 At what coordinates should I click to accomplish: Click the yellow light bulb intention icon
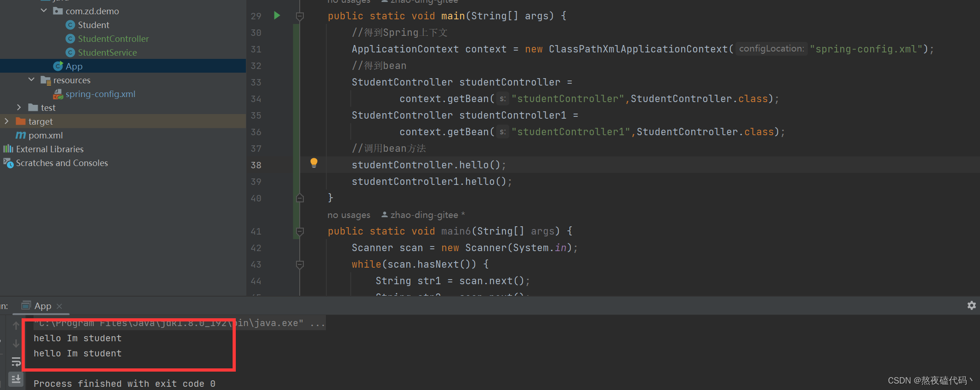pos(314,162)
